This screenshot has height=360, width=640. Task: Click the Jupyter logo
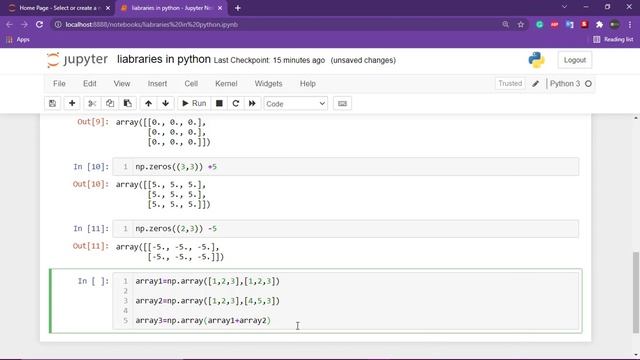78,60
